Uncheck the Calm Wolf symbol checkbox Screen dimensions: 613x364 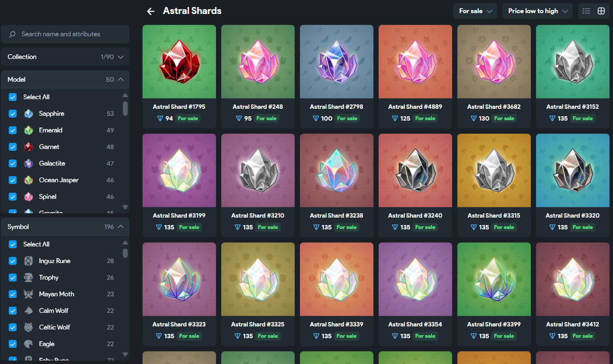[13, 311]
